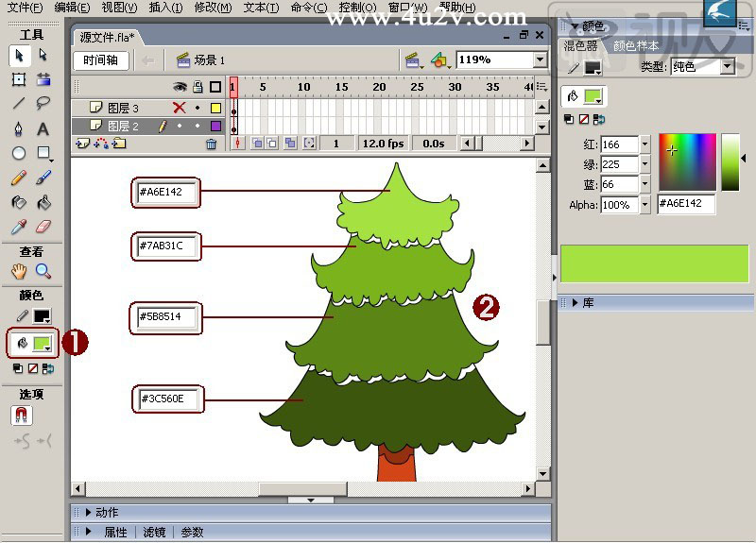The image size is (756, 543).
Task: Choose the Eraser tool
Action: (43, 227)
